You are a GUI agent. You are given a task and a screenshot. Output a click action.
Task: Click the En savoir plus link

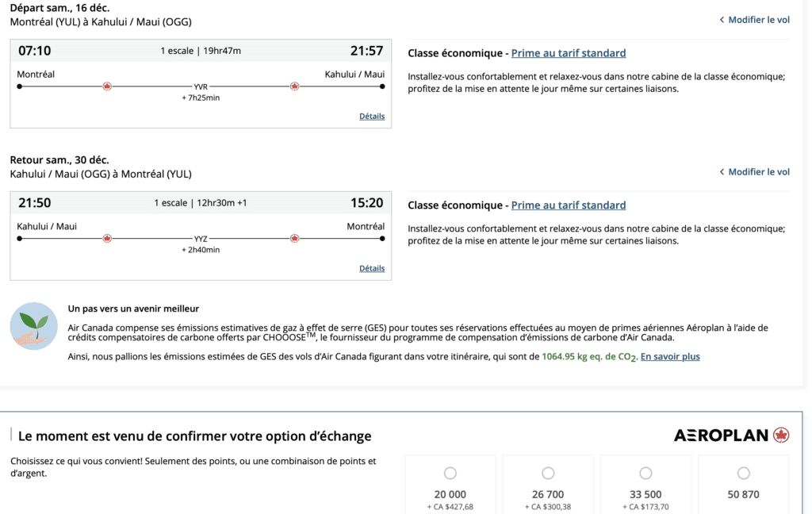click(x=670, y=357)
